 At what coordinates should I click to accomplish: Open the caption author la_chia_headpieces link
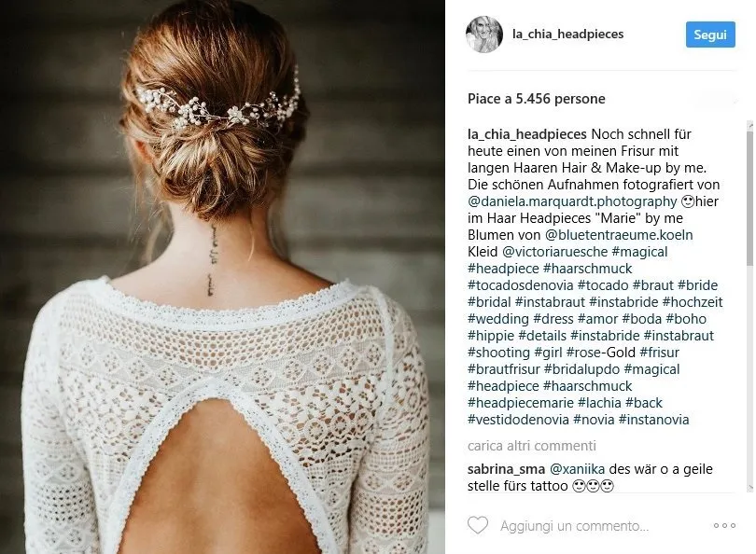527,134
